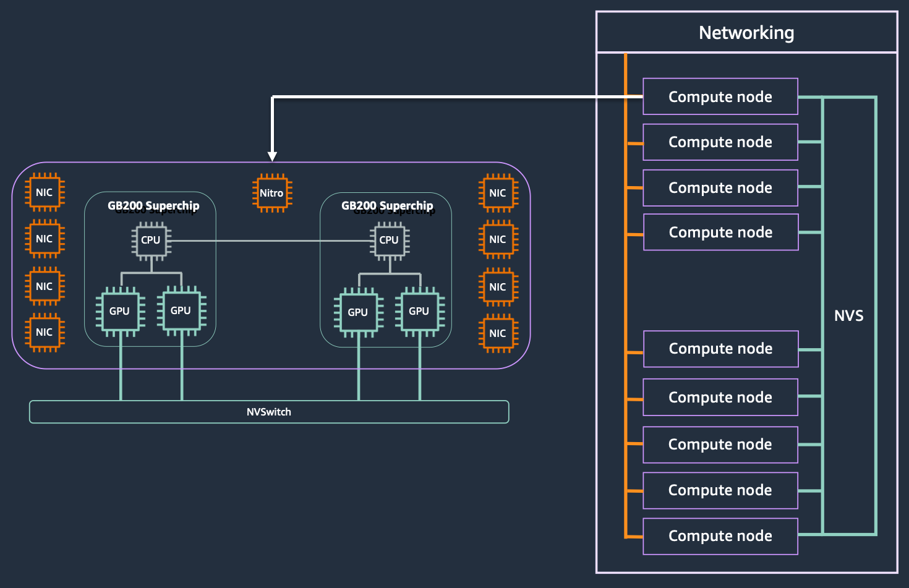Select the first Compute node box from the top
909x588 pixels.
coord(720,96)
